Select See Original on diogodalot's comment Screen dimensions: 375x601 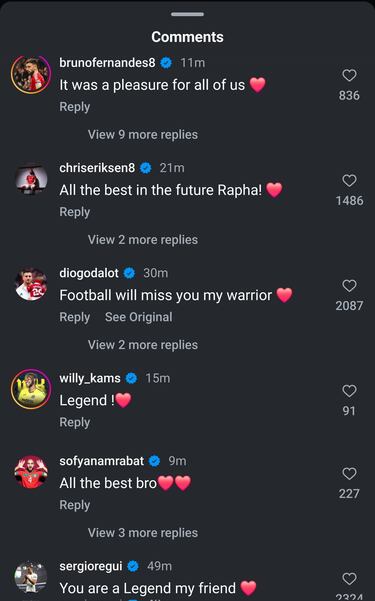click(x=139, y=317)
